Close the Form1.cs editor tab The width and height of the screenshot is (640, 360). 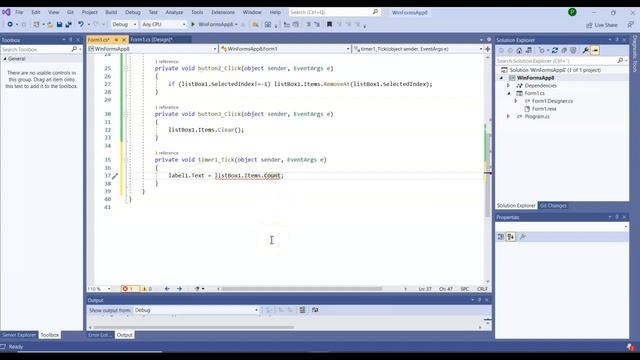pyautogui.click(x=124, y=40)
